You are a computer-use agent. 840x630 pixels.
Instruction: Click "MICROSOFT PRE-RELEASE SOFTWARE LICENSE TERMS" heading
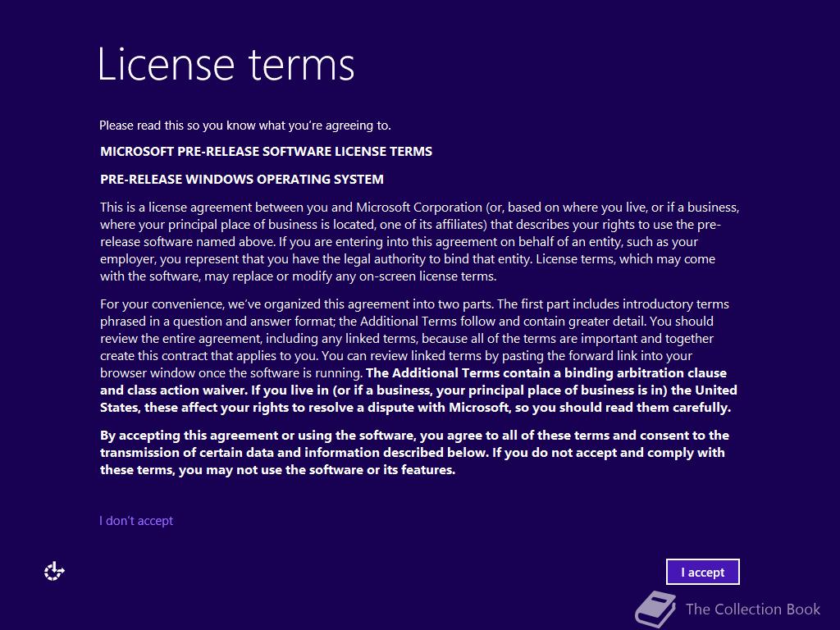pos(267,152)
